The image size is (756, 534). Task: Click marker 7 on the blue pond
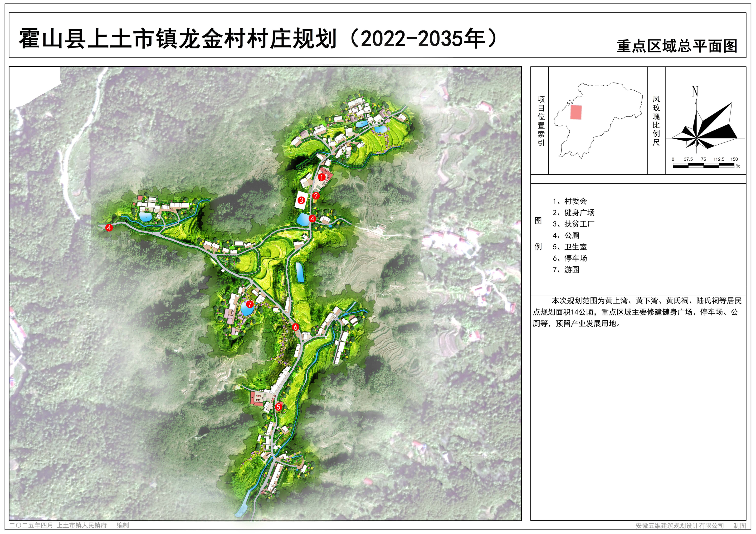[250, 304]
